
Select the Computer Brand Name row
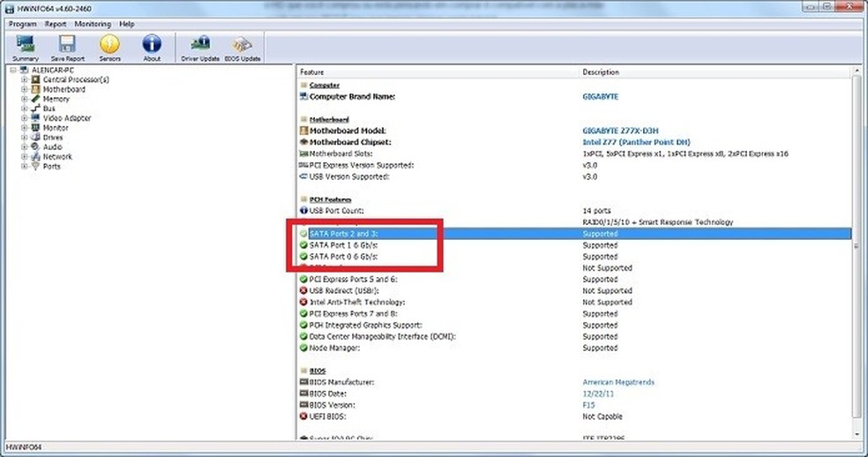pyautogui.click(x=574, y=96)
